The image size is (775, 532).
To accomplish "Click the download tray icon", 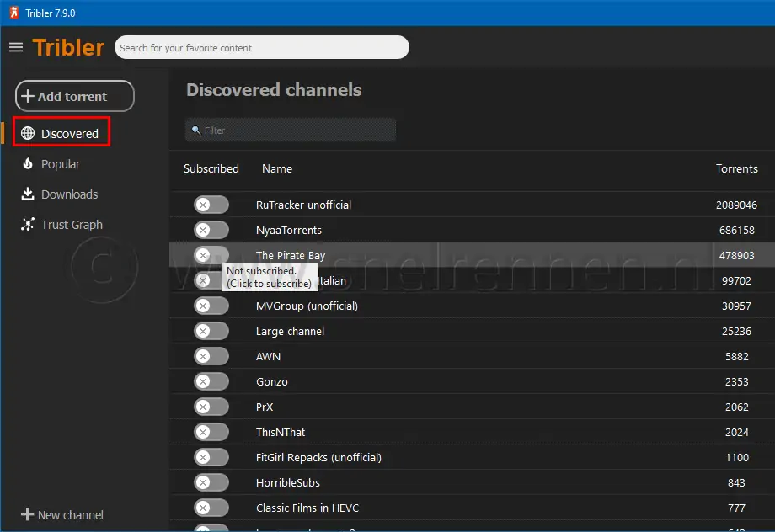I will pyautogui.click(x=28, y=194).
